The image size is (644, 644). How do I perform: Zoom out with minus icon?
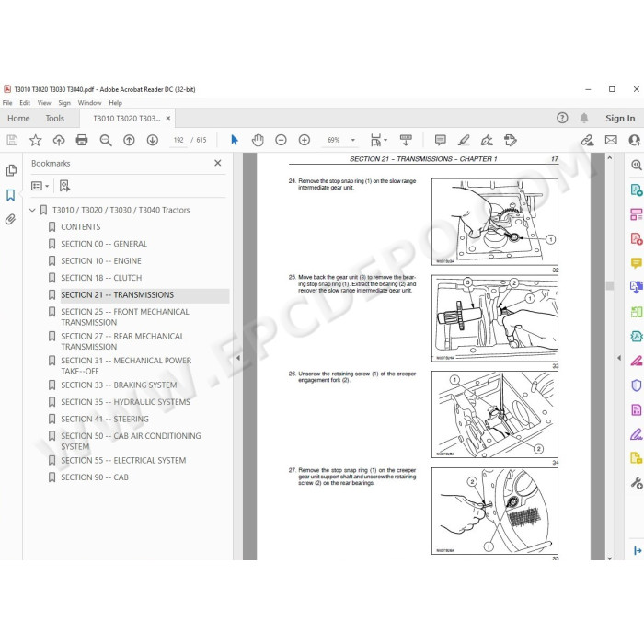[x=281, y=140]
